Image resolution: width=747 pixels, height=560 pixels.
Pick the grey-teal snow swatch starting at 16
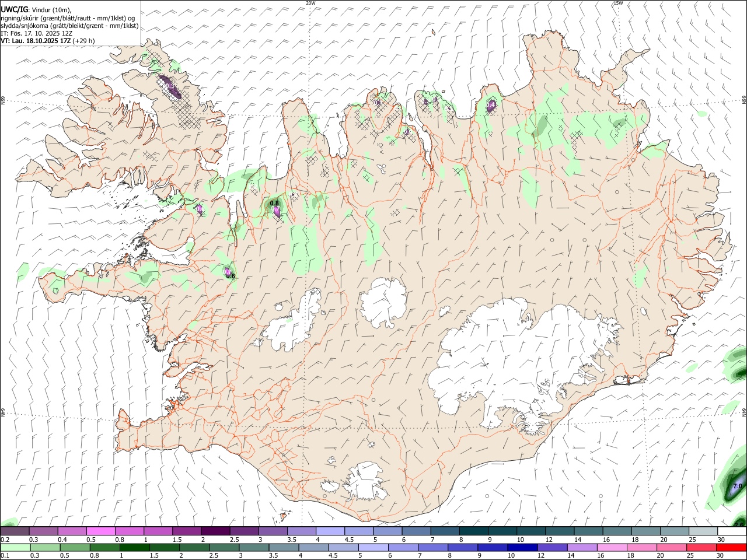click(616, 531)
